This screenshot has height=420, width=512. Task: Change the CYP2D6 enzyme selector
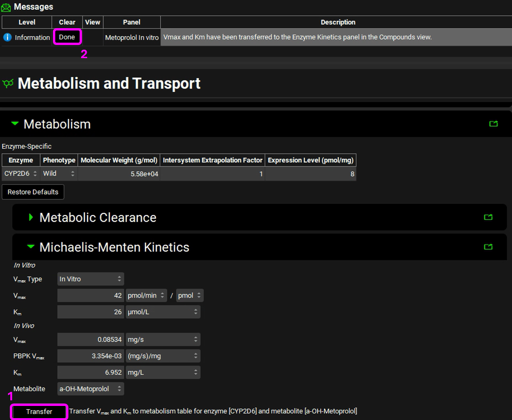20,173
